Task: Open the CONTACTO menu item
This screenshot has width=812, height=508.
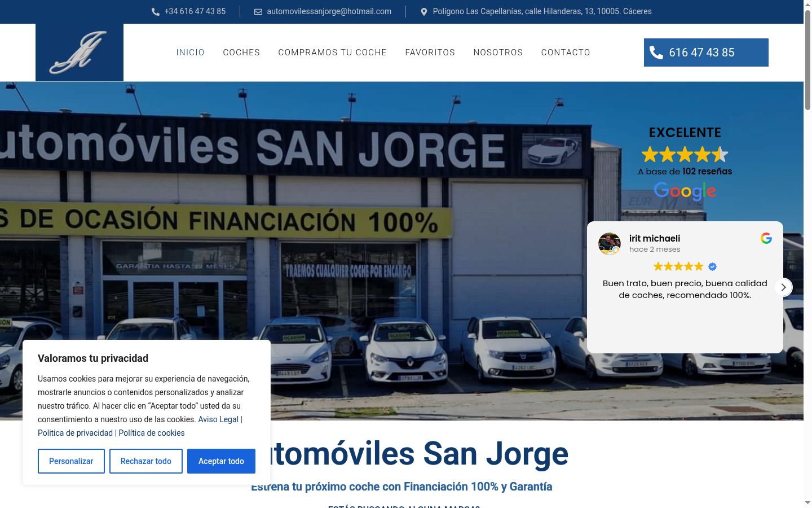Action: coord(566,52)
